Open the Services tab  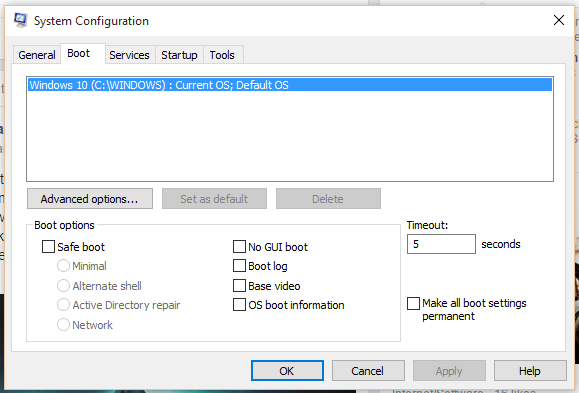click(x=130, y=55)
